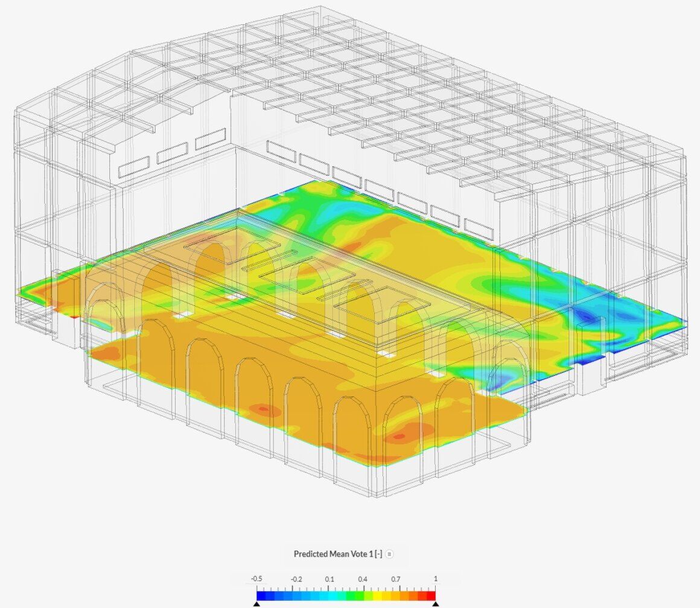Click the -0.2 tick label on the legend
Viewport: 700px width, 608px height.
[296, 580]
